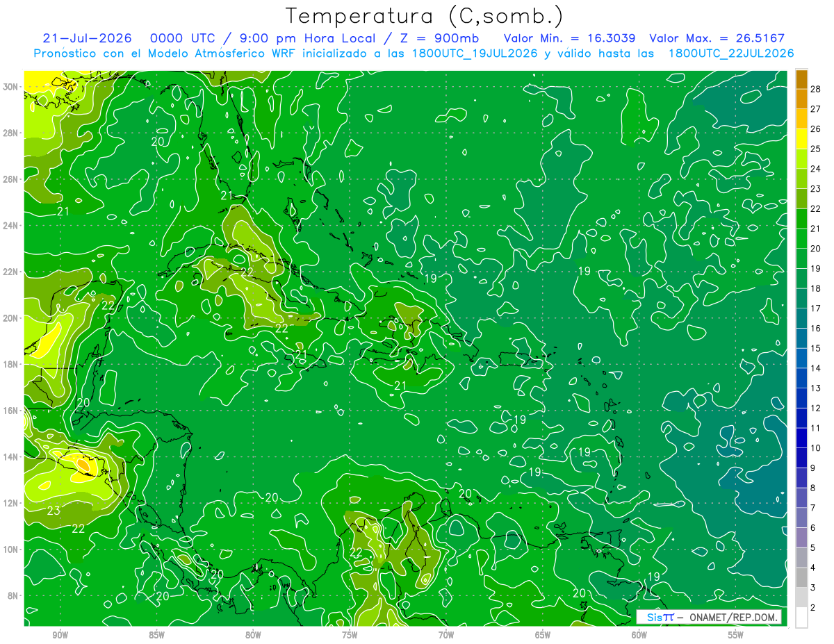
Task: Select the pressure level 'Z = 900mb'
Action: tap(441, 38)
